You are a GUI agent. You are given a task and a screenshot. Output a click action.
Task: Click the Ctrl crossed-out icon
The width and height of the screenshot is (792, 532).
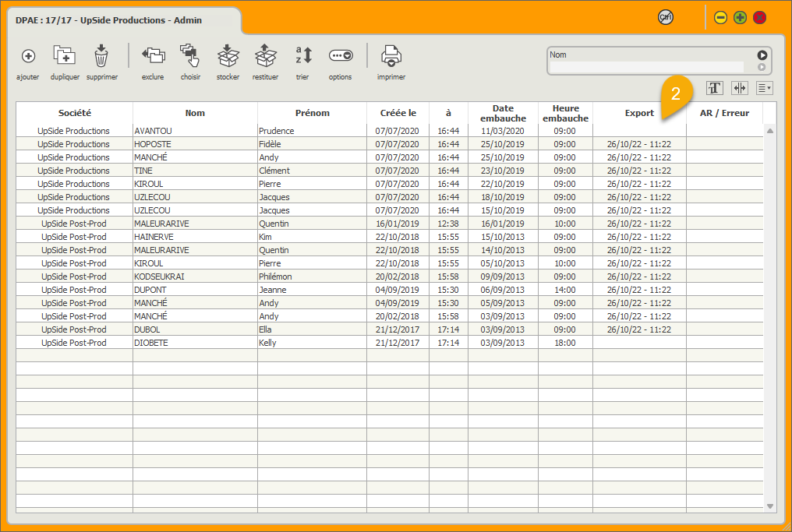pos(666,18)
